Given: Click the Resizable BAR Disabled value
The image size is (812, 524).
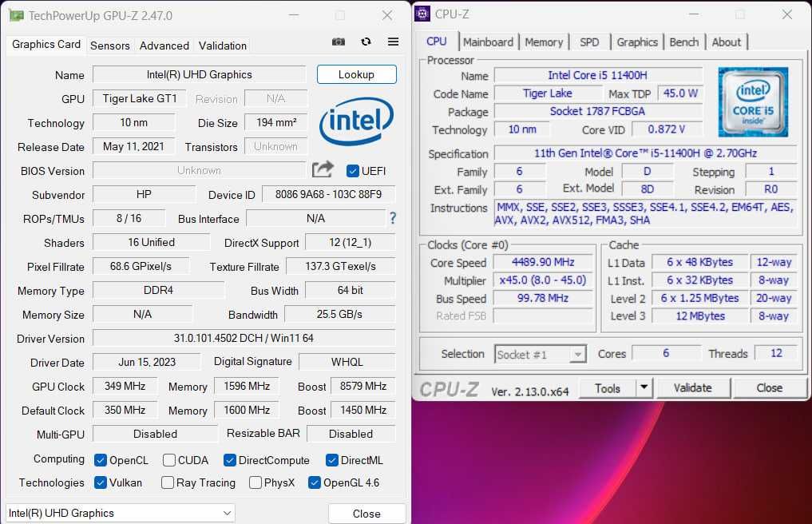Looking at the screenshot, I should pyautogui.click(x=351, y=434).
